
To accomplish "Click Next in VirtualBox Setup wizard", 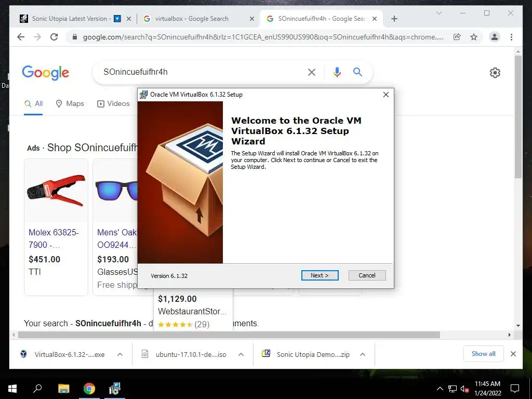I will point(320,275).
